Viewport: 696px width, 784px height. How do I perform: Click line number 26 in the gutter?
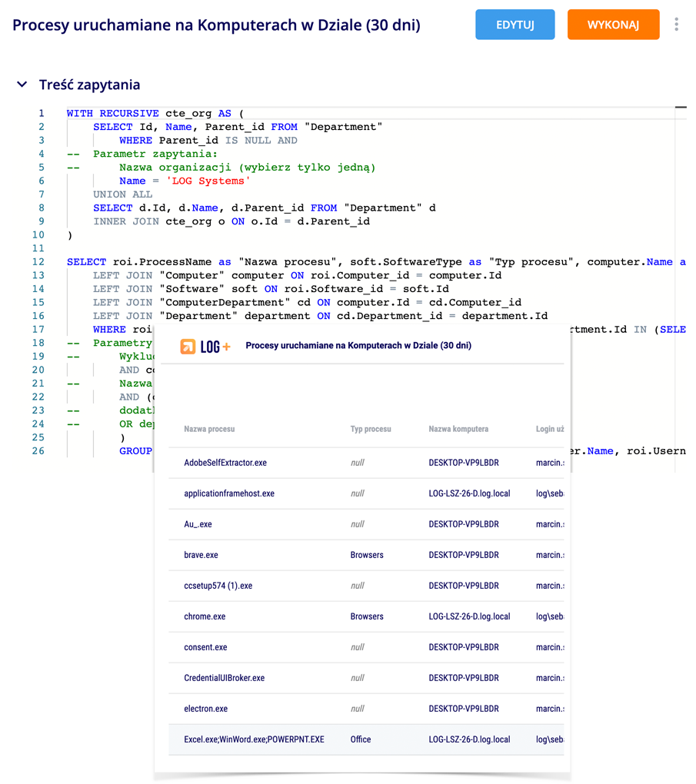[38, 451]
